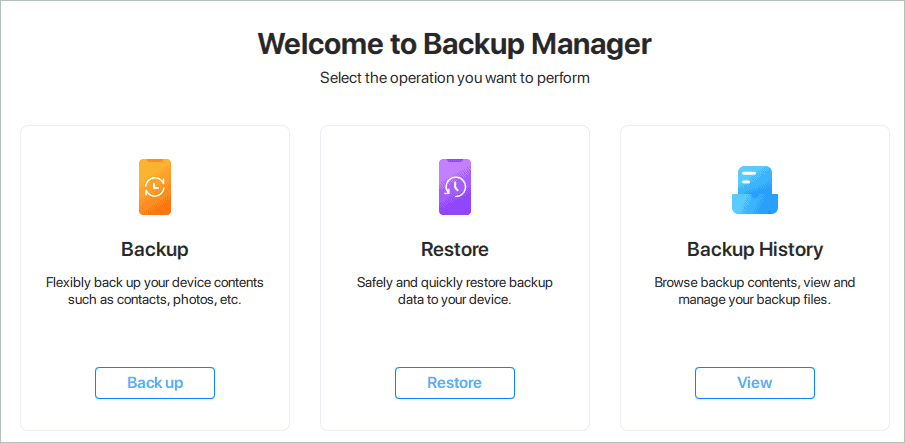
Task: Click the 'such as contacts, photos, etc.' line
Action: pos(155,300)
